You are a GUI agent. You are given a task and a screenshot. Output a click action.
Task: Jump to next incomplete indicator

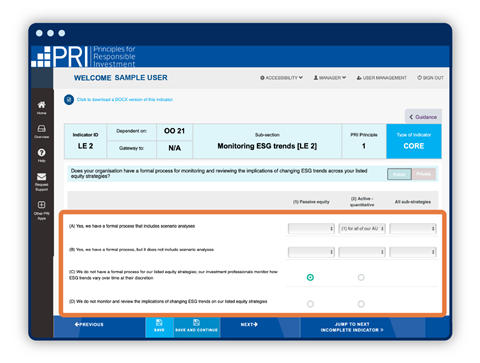coord(352,327)
